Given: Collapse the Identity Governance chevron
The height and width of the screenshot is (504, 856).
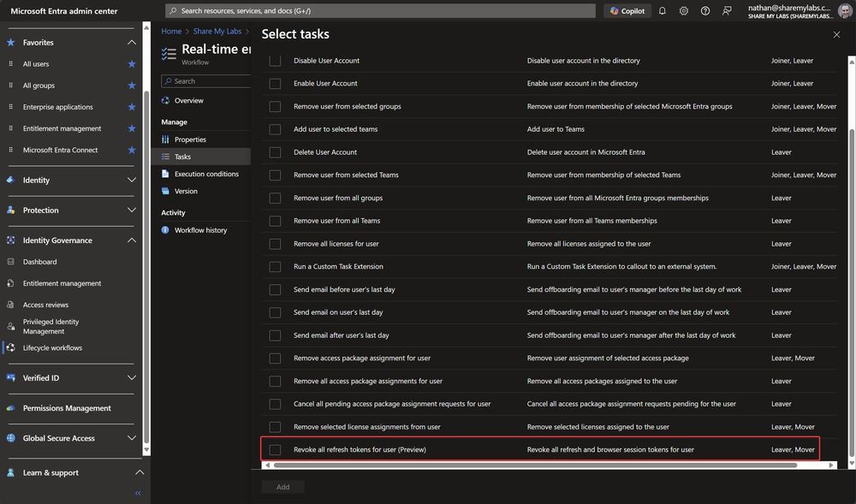Looking at the screenshot, I should (x=132, y=240).
